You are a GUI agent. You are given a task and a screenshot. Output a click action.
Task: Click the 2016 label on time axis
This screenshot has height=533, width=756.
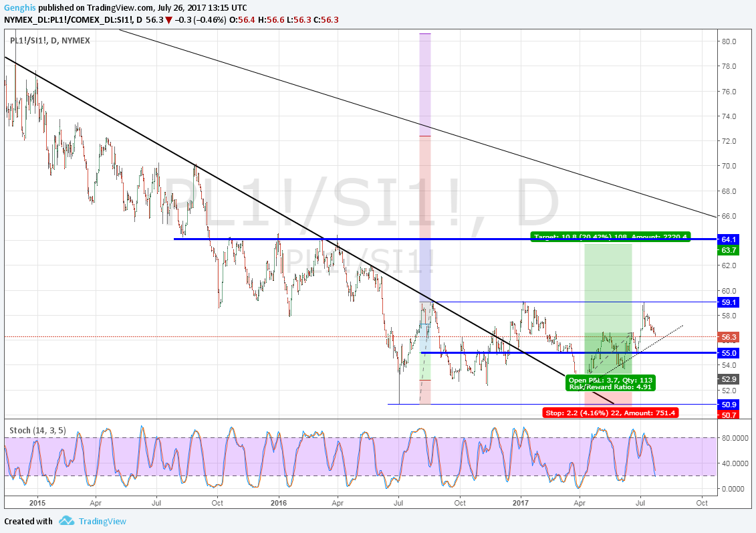(279, 503)
